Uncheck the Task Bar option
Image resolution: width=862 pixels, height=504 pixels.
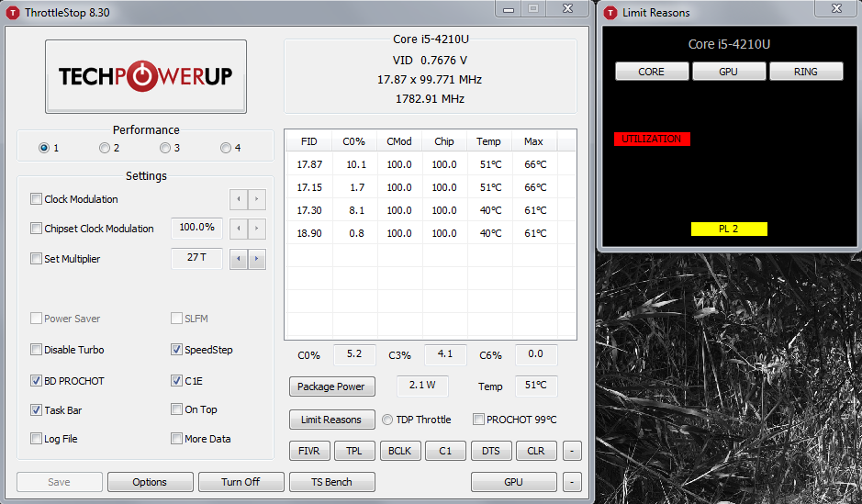coord(37,409)
